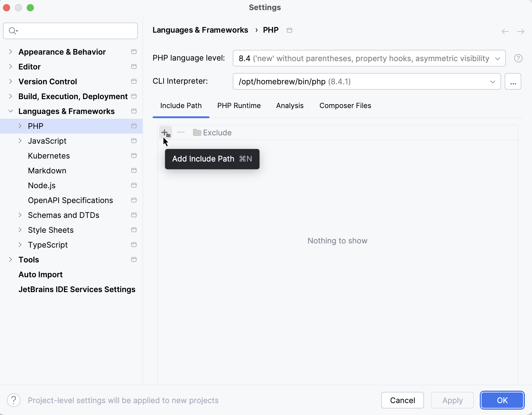The height and width of the screenshot is (415, 532).
Task: Click the back navigation arrow
Action: [x=505, y=31]
